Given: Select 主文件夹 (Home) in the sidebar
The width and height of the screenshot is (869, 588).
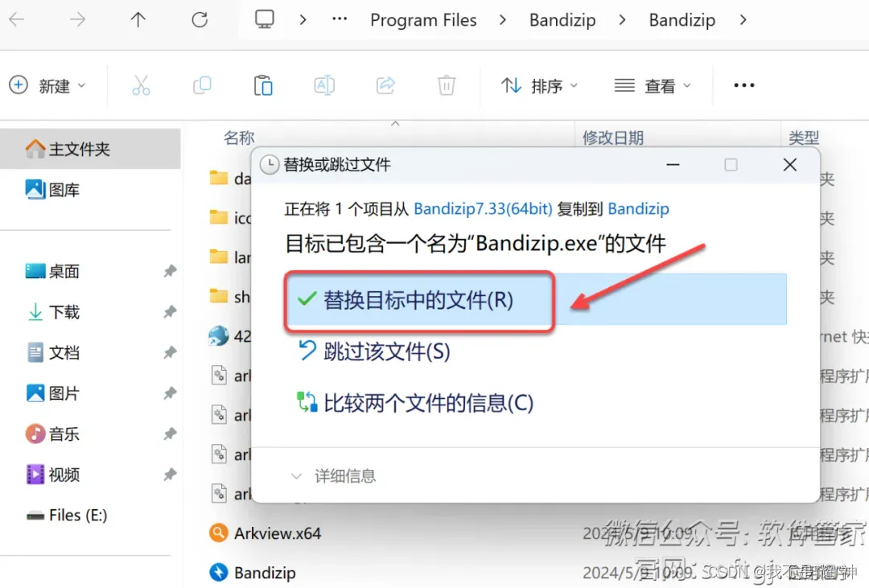Looking at the screenshot, I should pos(90,149).
